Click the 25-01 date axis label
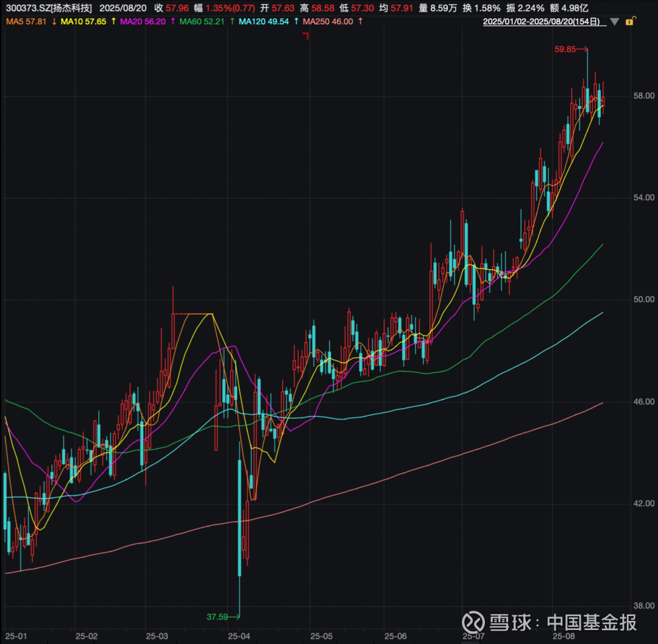 (x=15, y=637)
